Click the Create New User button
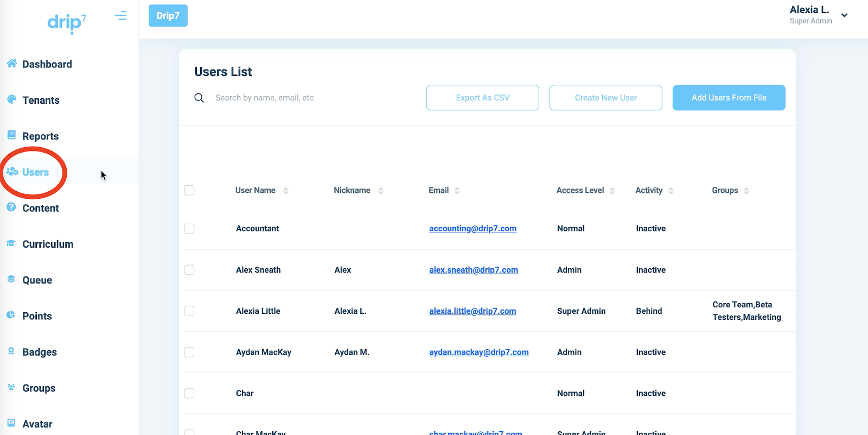Image resolution: width=868 pixels, height=435 pixels. [x=606, y=98]
